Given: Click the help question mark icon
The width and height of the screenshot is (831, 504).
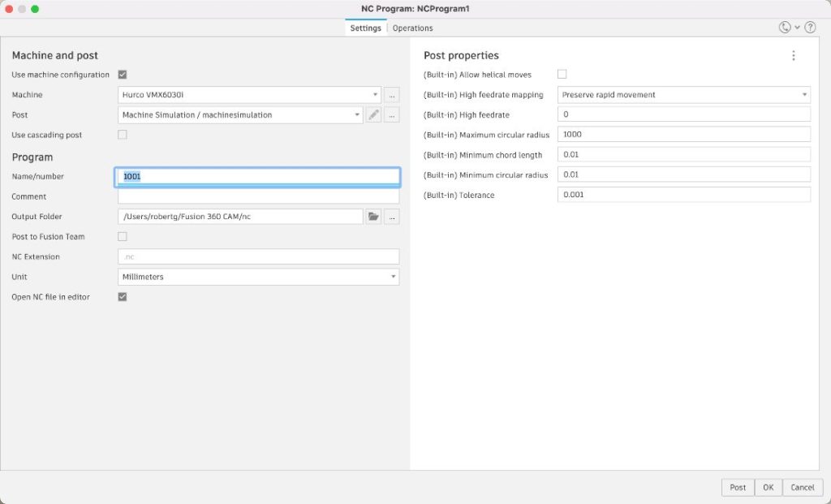Looking at the screenshot, I should pos(809,28).
